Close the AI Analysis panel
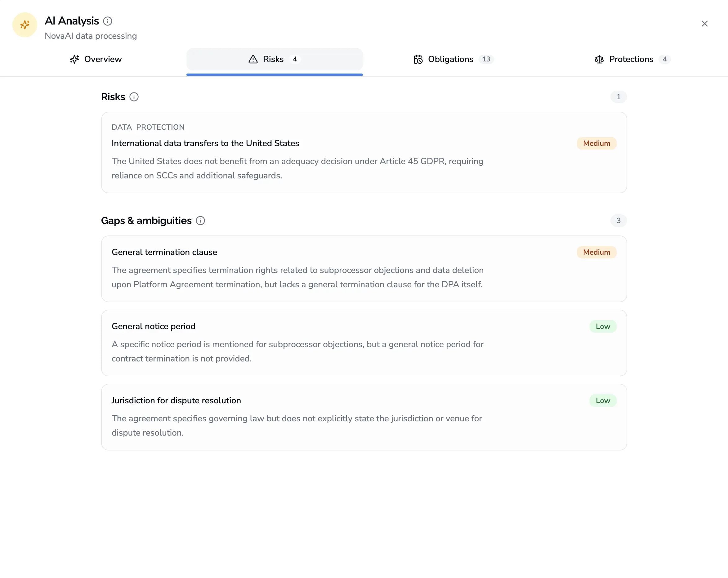Viewport: 728px width, 578px height. coord(704,24)
